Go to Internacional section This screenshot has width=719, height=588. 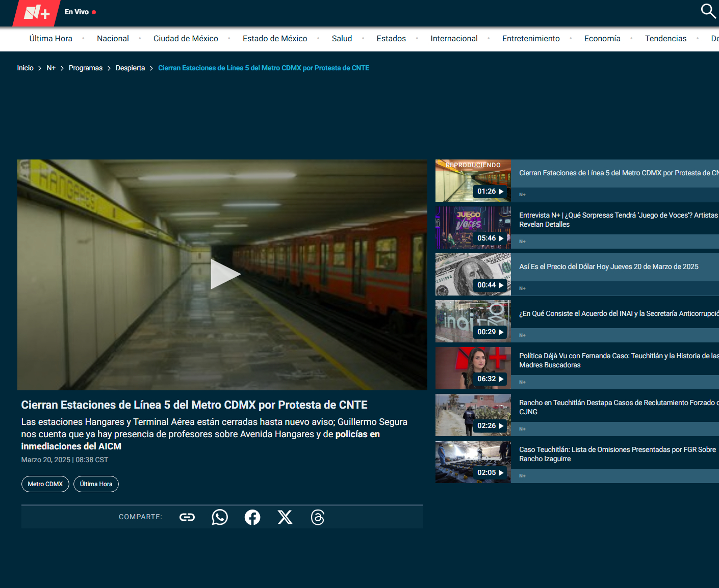[x=454, y=39]
